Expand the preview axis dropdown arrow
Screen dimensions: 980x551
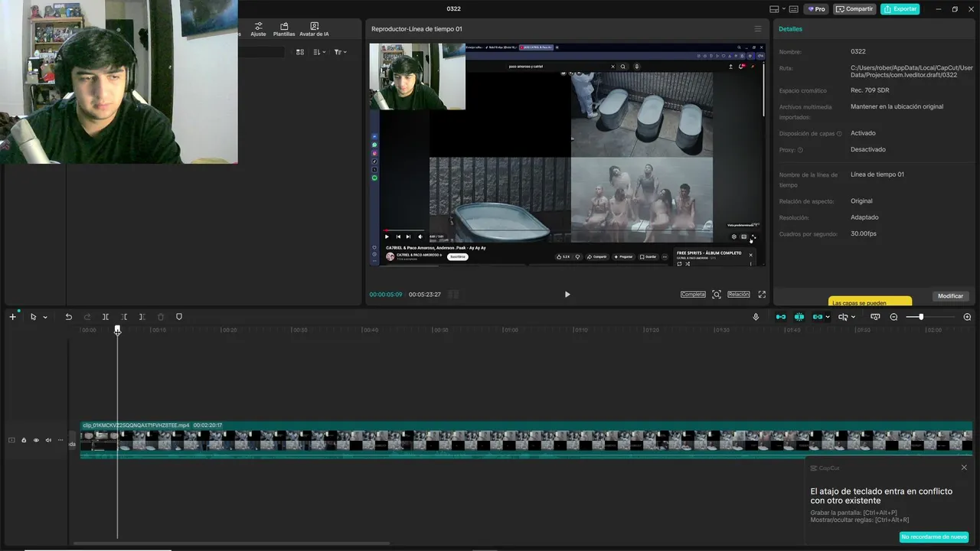[x=853, y=317]
